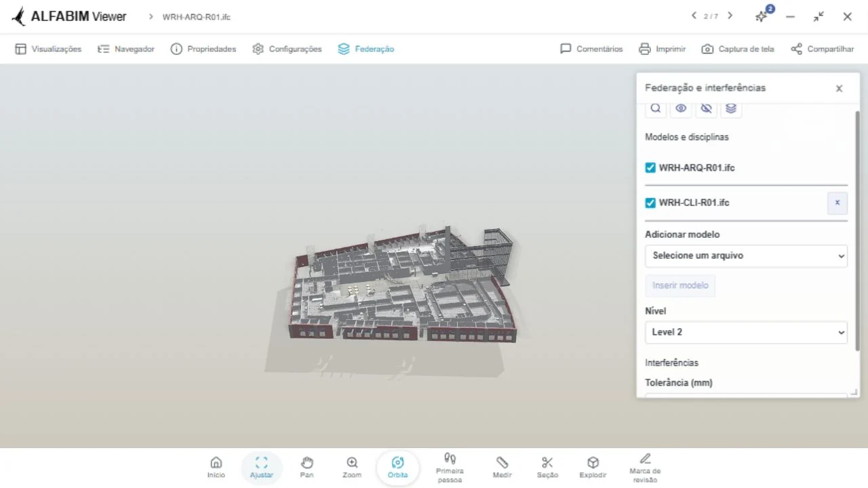Screen dimensions: 868x488
Task: Go to next file arrow
Action: point(730,16)
